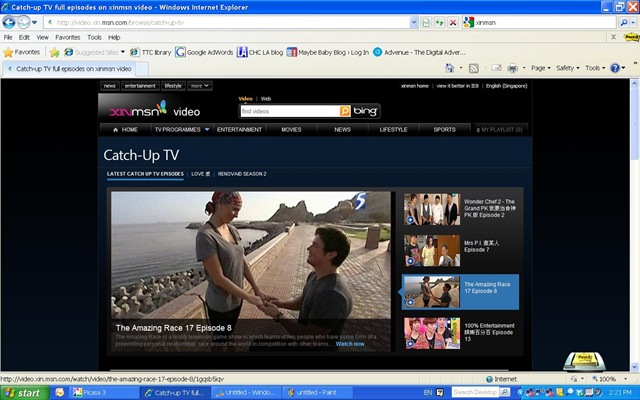Click the green Refresh arrows icon
The width and height of the screenshot is (640, 400).
point(439,22)
